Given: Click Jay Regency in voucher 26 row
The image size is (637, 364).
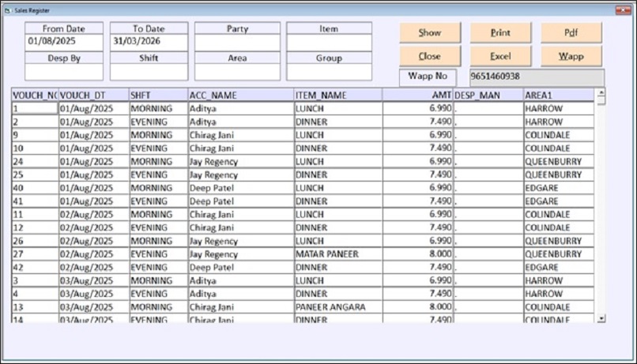Looking at the screenshot, I should 241,241.
